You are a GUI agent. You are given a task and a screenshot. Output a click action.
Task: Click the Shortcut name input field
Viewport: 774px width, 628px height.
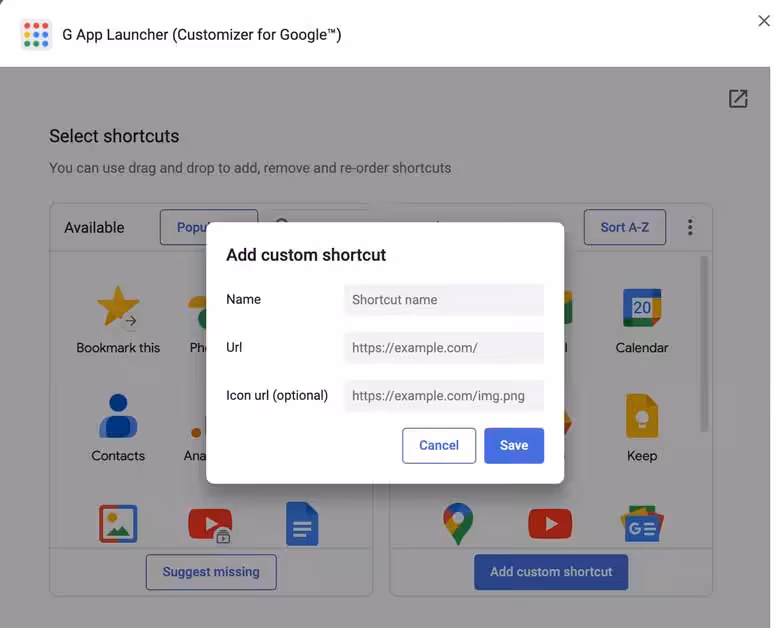444,300
